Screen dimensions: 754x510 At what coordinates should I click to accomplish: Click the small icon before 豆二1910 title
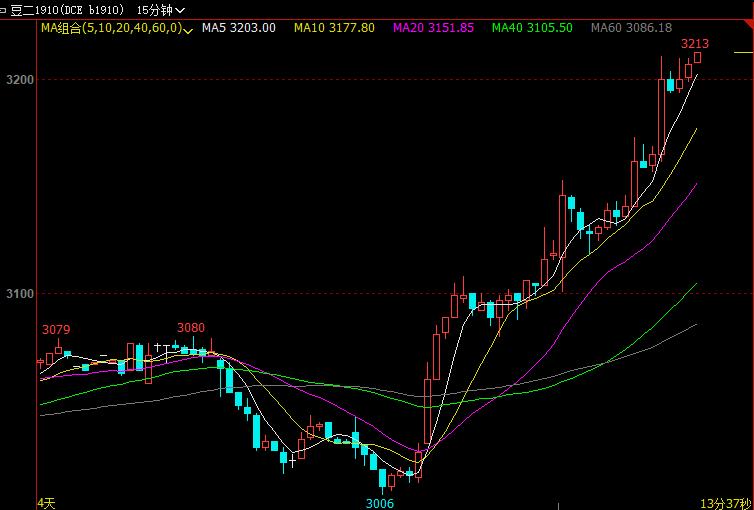click(x=3, y=10)
